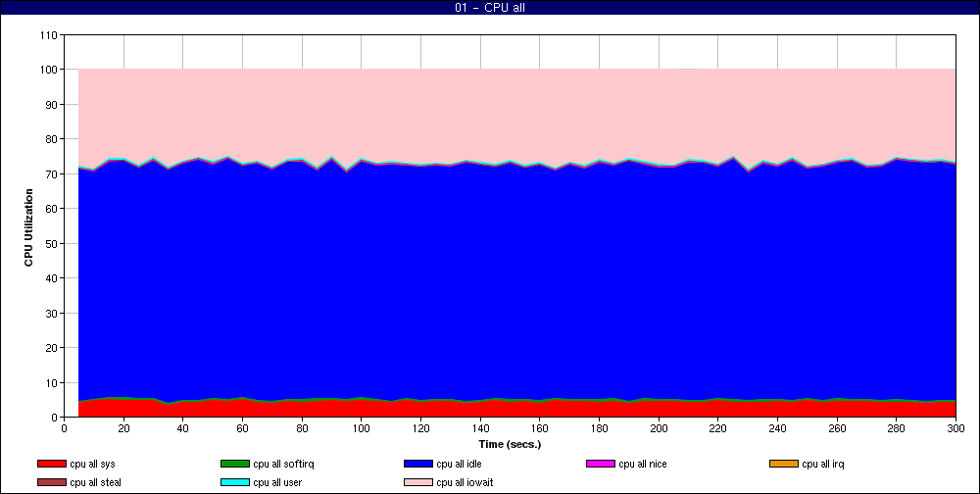This screenshot has height=494, width=980.
Task: Click the '01 - CPU all' chart title
Action: coord(490,8)
